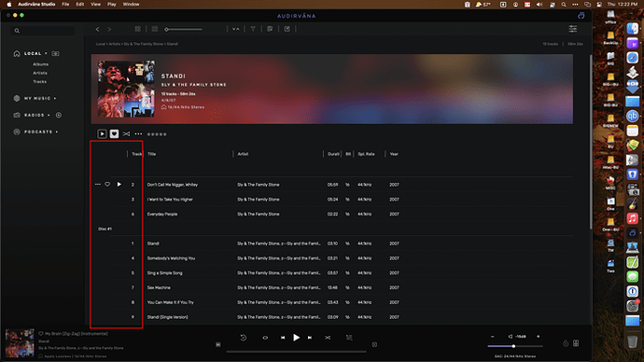This screenshot has width=644, height=362.
Task: Click the now-playing album thumbnail at bottom left
Action: 20,342
